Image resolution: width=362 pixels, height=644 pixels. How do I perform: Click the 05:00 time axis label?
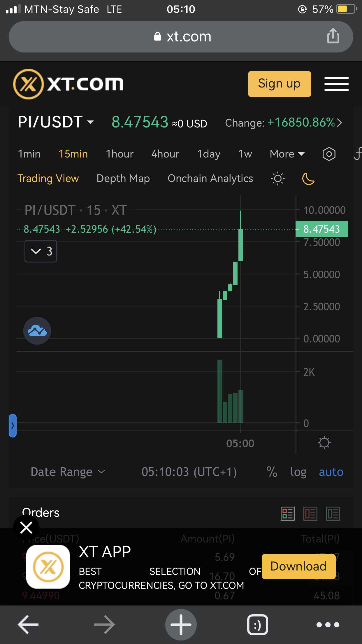(240, 443)
